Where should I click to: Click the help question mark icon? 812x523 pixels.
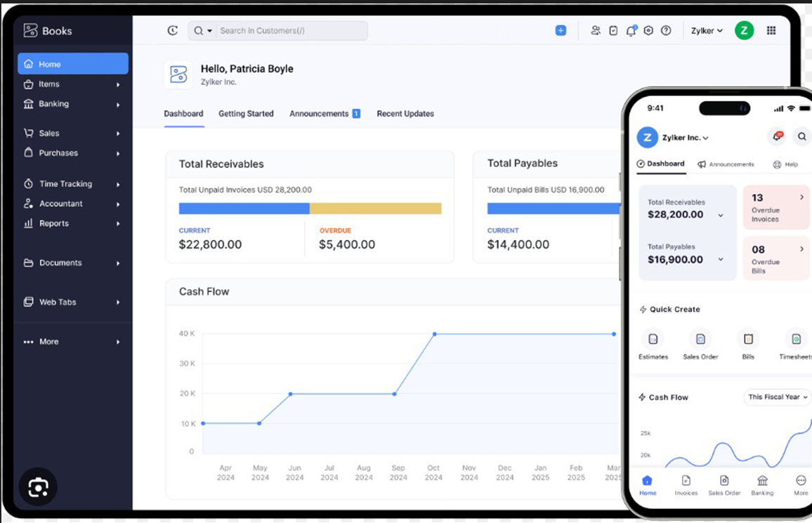point(666,31)
